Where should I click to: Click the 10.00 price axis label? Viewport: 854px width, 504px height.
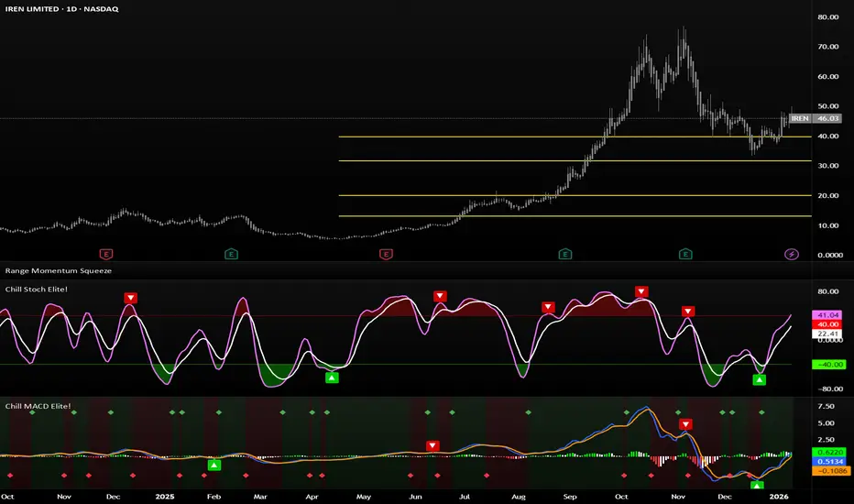pos(827,225)
